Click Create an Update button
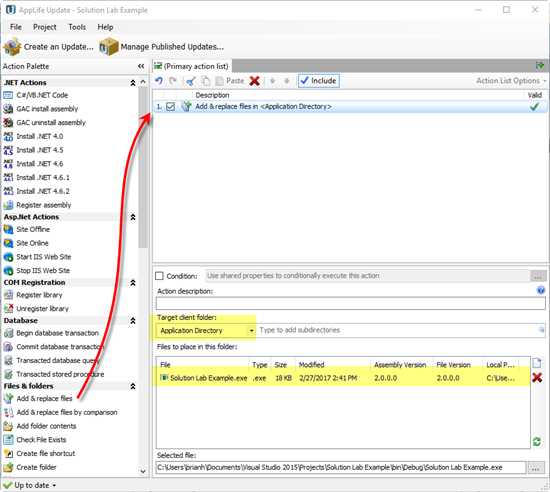The height and width of the screenshot is (492, 550). point(49,47)
